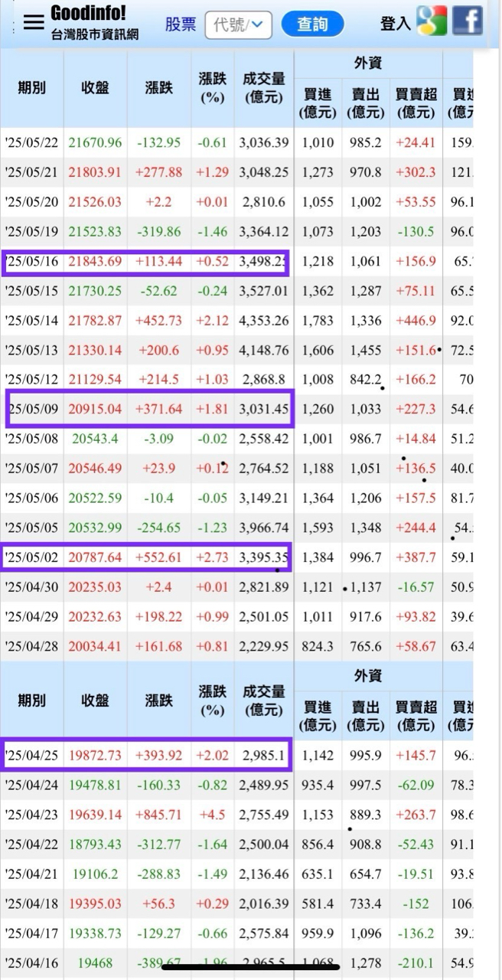
Task: Click closing value 20546.49
Action: click(x=95, y=469)
